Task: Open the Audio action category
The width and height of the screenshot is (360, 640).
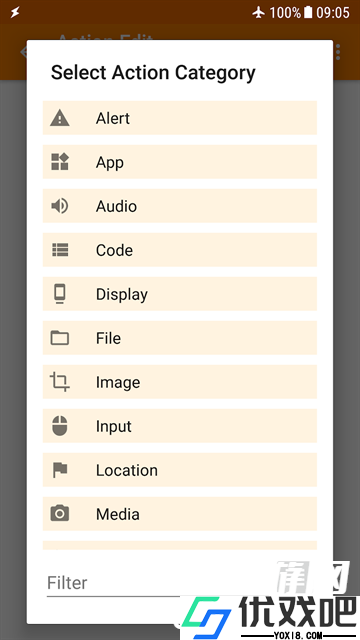Action: [x=180, y=206]
